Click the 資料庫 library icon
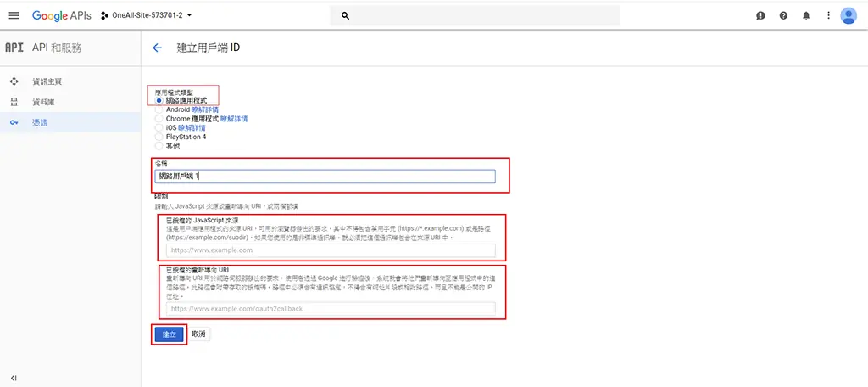 (x=14, y=102)
